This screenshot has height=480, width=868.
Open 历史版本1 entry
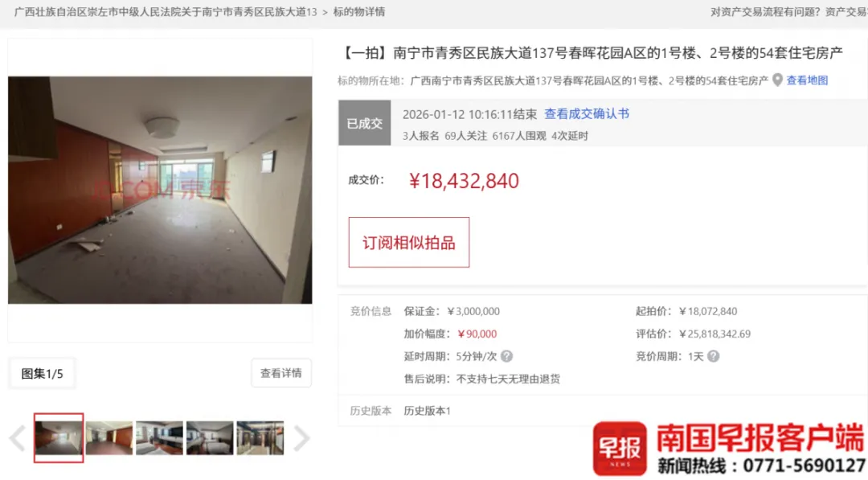(428, 411)
